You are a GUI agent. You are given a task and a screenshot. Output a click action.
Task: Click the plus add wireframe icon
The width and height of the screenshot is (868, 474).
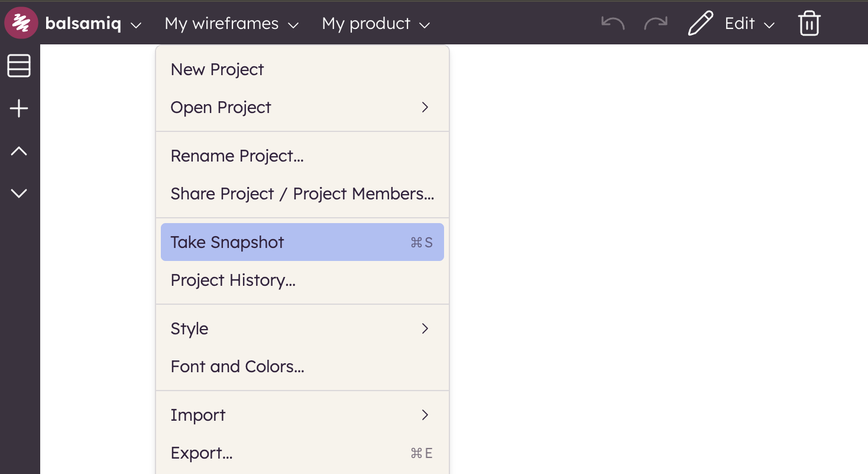coord(19,108)
